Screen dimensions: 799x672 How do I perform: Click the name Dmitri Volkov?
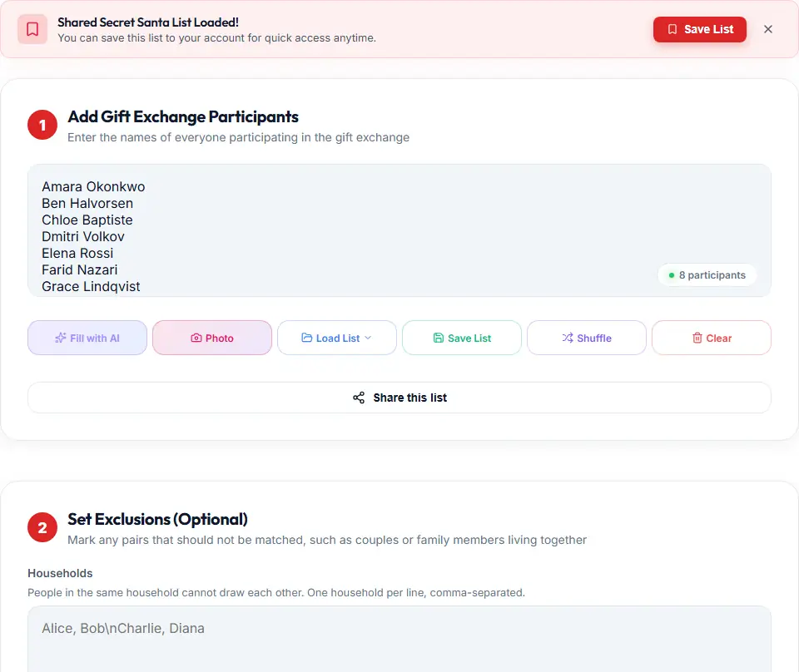click(x=83, y=237)
